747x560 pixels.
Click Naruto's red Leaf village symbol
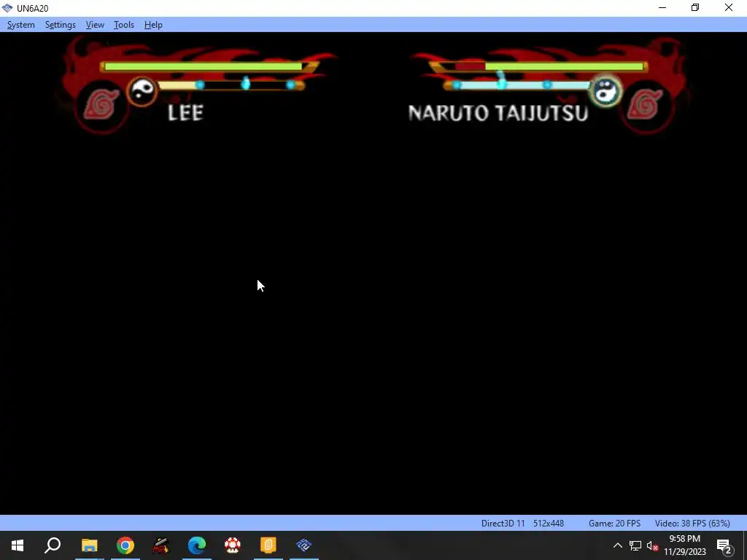[645, 104]
